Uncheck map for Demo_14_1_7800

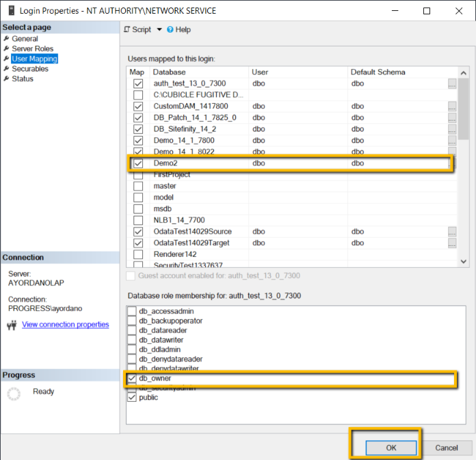point(138,141)
